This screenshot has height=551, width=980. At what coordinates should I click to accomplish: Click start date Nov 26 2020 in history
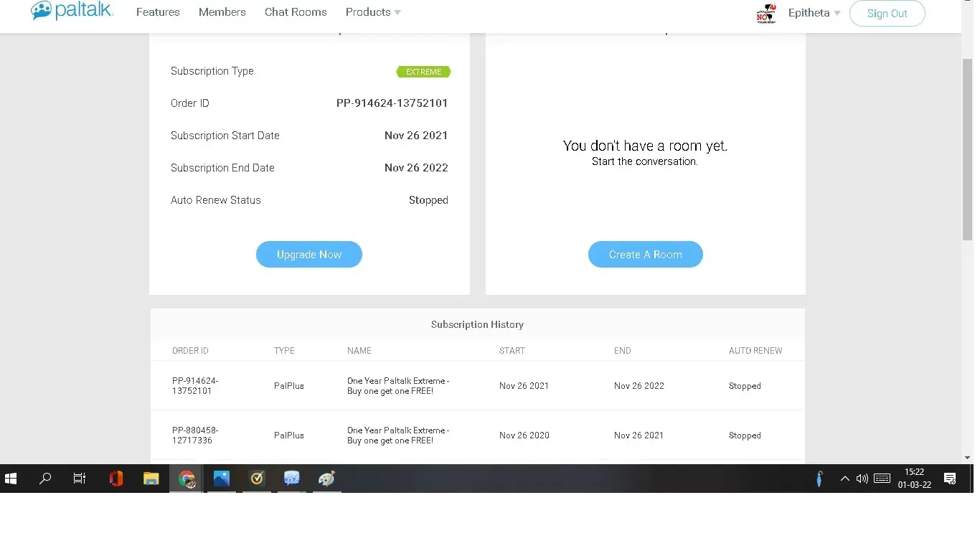tap(524, 435)
